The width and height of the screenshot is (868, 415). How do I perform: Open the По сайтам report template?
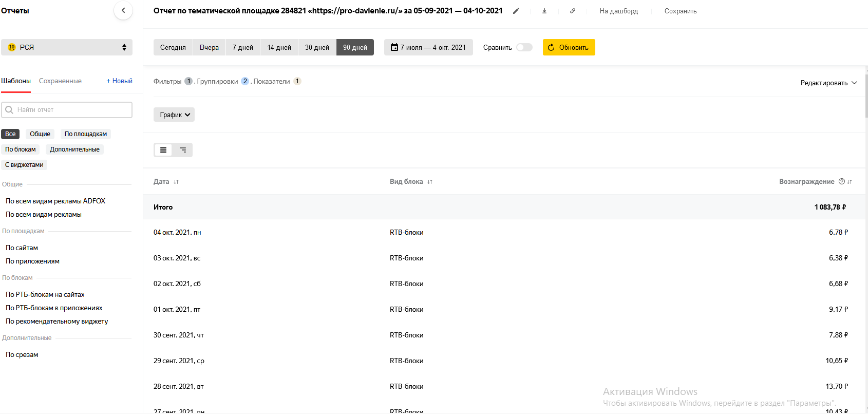coord(22,248)
